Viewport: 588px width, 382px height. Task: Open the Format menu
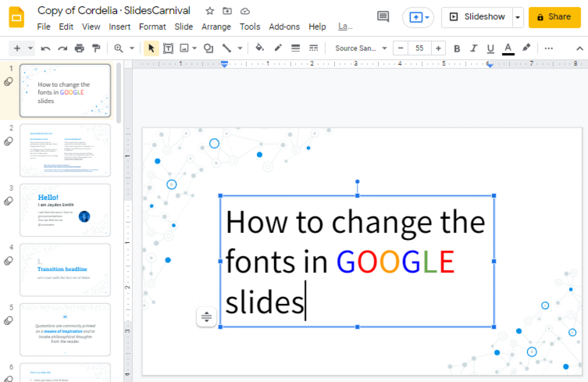pyautogui.click(x=152, y=27)
